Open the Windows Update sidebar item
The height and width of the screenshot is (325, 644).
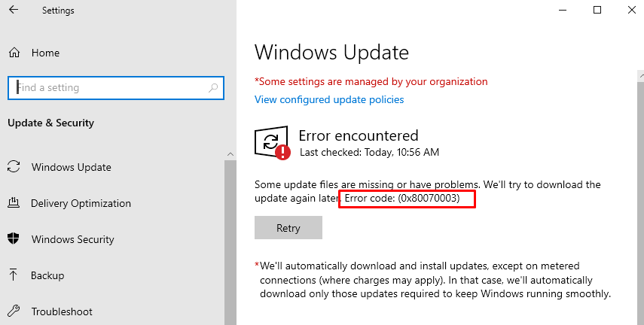tap(71, 167)
